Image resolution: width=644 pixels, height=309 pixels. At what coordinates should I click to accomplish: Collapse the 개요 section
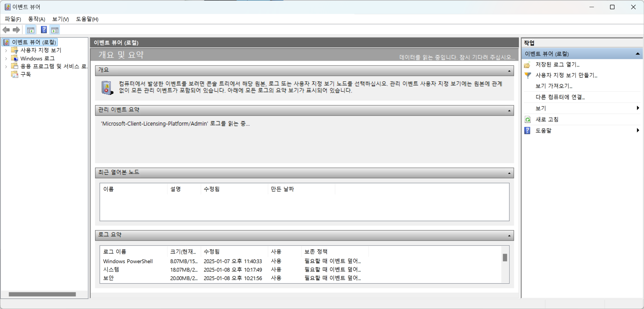point(509,71)
